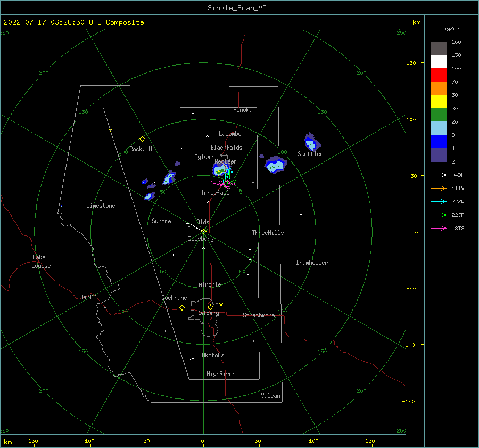Click the Sundre town label

[x=161, y=221]
